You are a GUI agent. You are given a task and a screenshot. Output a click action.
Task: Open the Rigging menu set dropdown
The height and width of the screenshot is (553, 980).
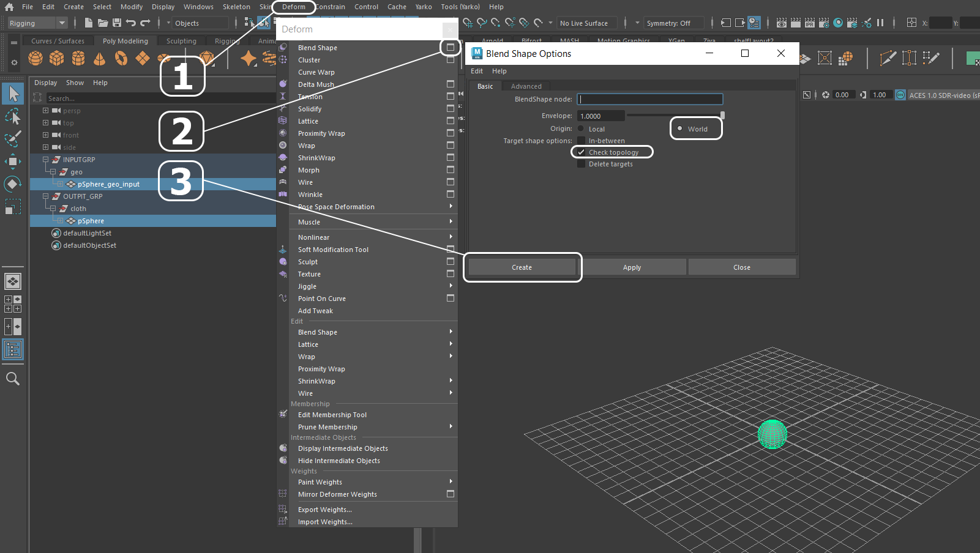pyautogui.click(x=37, y=23)
